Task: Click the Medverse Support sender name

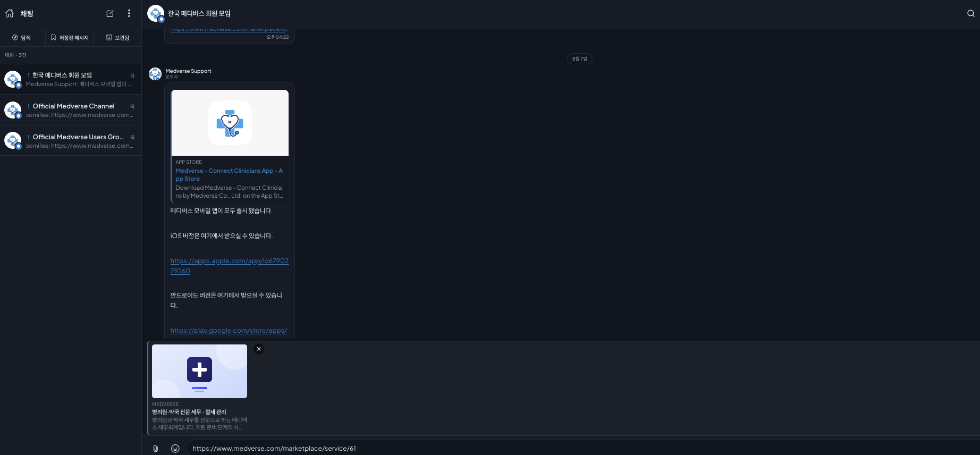Action: click(x=188, y=71)
